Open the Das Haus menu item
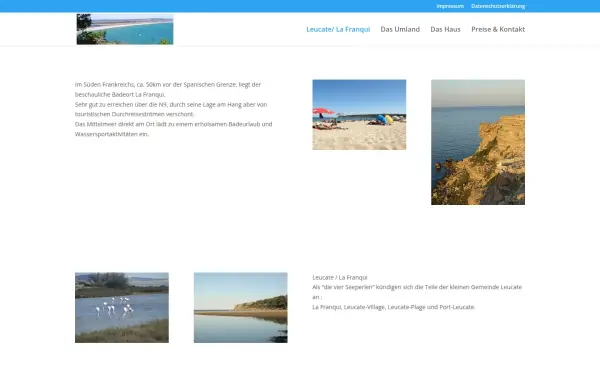600x375 pixels. 445,29
